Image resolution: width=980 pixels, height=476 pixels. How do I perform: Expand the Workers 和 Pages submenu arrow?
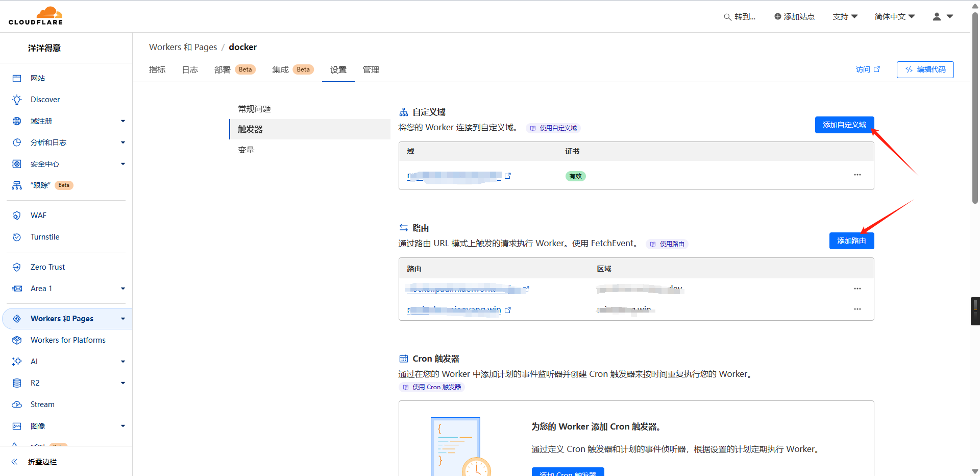pos(123,319)
